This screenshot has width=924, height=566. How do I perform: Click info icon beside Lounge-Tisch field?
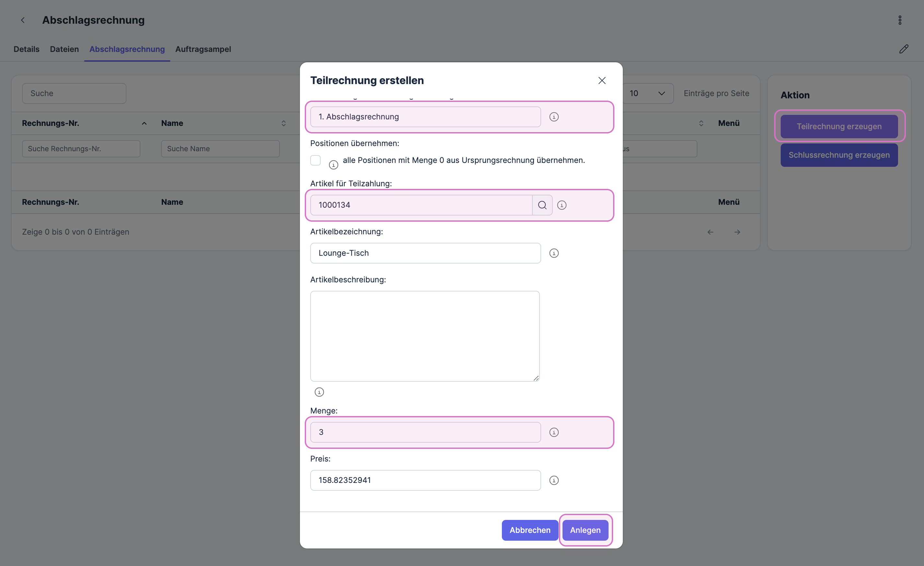[x=553, y=253]
